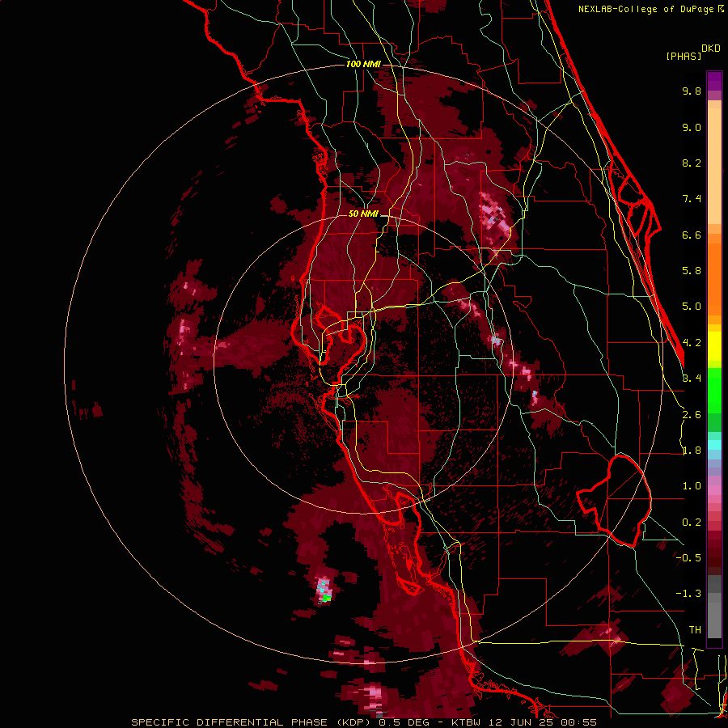Click the "TH" threshold label on scale
Image resolution: width=728 pixels, height=728 pixels.
(695, 630)
